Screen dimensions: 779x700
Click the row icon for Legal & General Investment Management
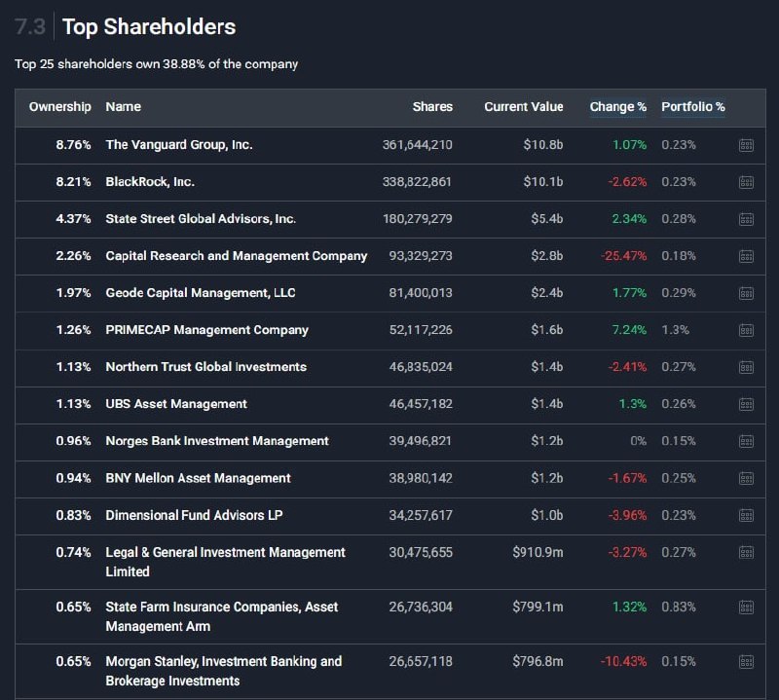[746, 552]
